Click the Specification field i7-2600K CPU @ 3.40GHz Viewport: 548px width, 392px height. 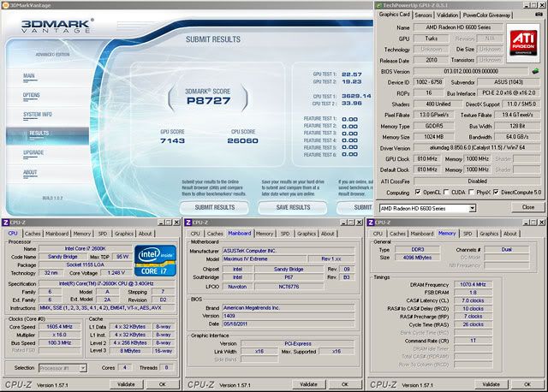coord(106,283)
